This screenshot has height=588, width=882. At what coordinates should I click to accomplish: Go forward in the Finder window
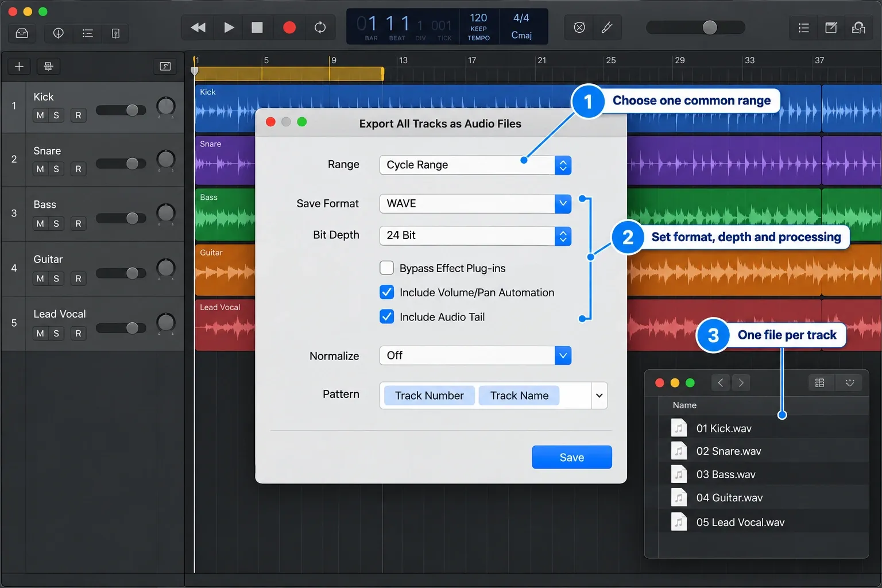coord(741,382)
